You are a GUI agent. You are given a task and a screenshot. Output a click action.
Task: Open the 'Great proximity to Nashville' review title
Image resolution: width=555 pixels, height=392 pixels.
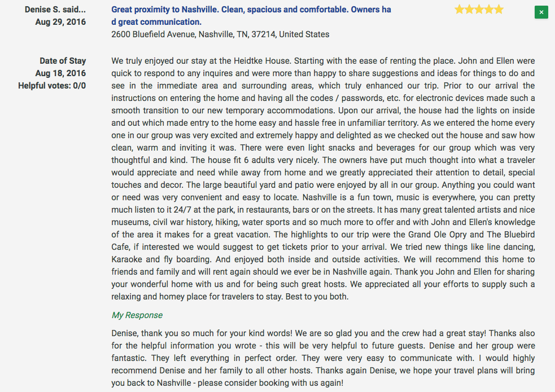coord(251,16)
